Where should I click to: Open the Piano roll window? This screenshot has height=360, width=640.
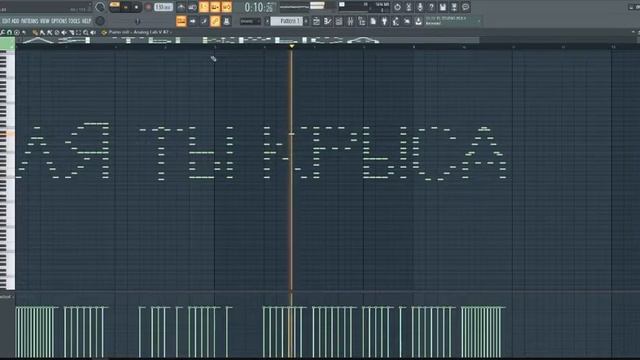328,21
